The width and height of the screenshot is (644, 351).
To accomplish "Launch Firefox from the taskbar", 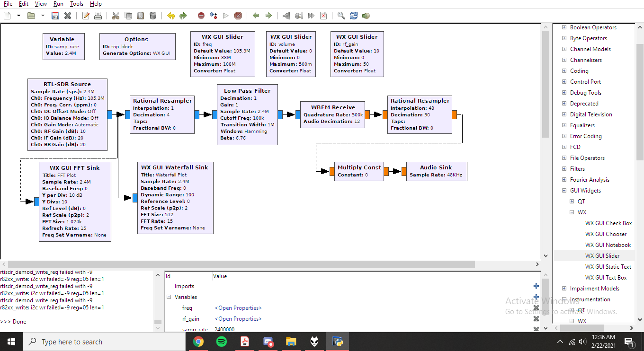I will tap(314, 341).
